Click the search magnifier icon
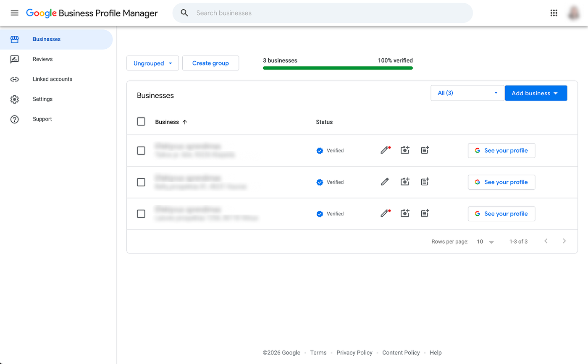Image resolution: width=588 pixels, height=364 pixels. pos(184,13)
